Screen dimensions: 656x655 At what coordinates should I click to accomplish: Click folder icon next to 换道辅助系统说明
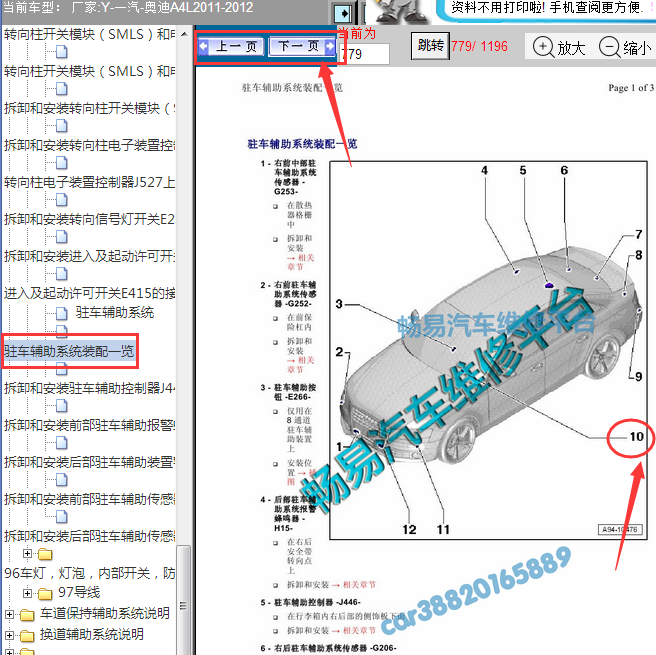pyautogui.click(x=27, y=636)
